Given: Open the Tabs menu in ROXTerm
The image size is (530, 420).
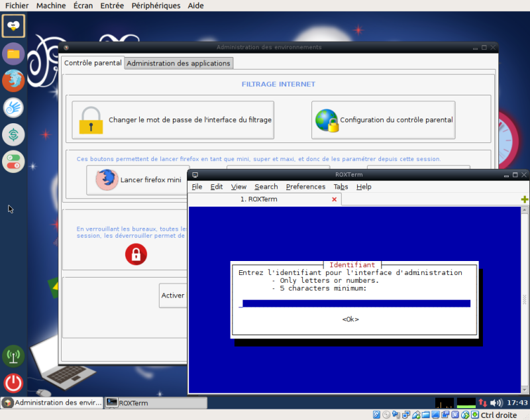Looking at the screenshot, I should click(x=341, y=187).
